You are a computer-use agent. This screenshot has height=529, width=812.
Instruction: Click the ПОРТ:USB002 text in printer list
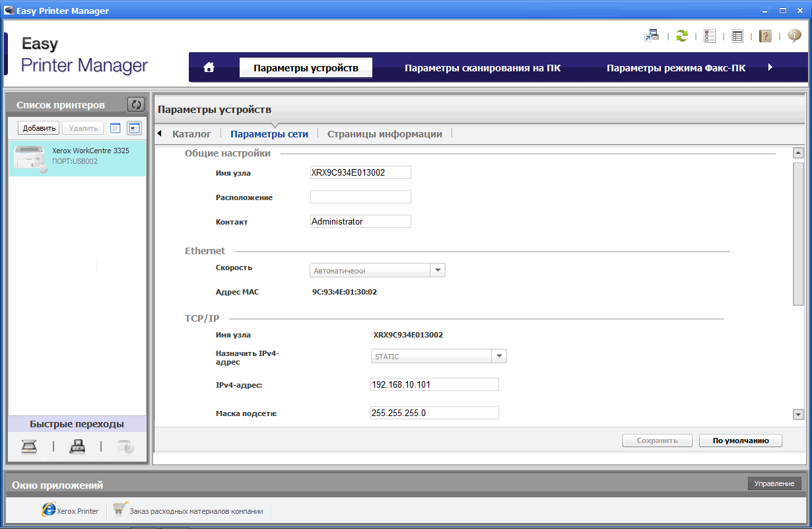(x=75, y=161)
